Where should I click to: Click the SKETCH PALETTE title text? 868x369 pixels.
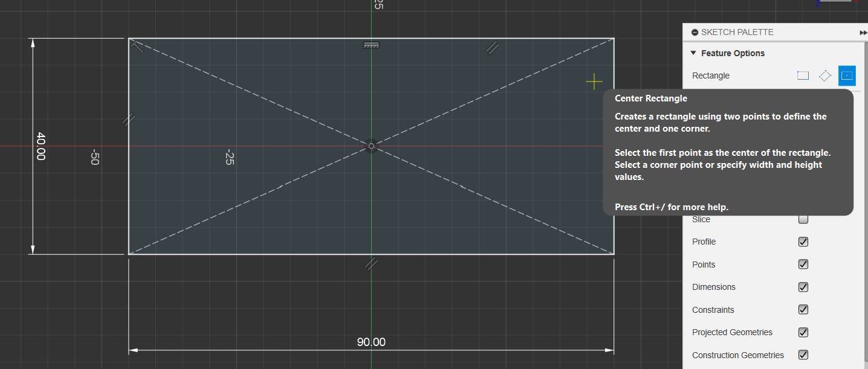(737, 32)
